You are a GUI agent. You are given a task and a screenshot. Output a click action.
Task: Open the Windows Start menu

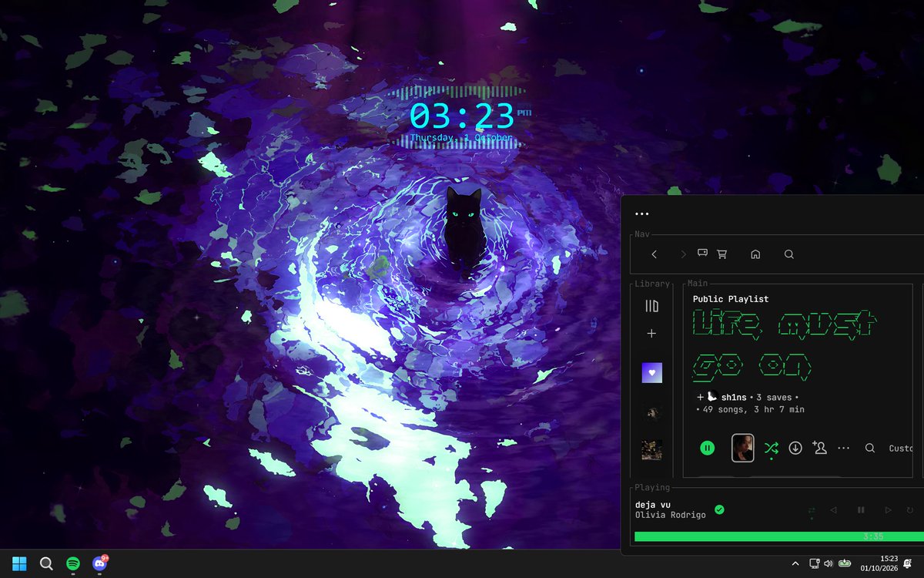point(19,563)
